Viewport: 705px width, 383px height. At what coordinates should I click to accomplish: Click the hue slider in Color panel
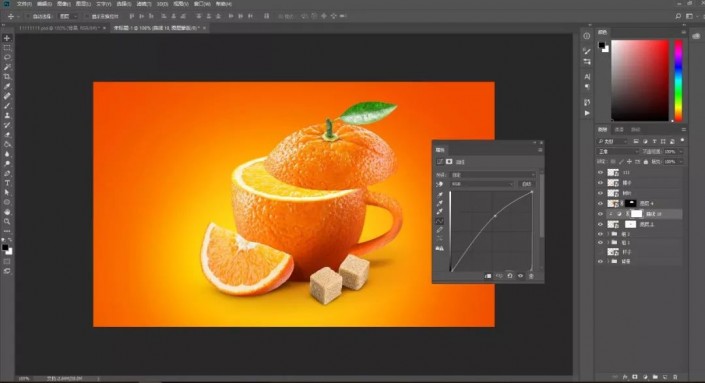point(678,80)
